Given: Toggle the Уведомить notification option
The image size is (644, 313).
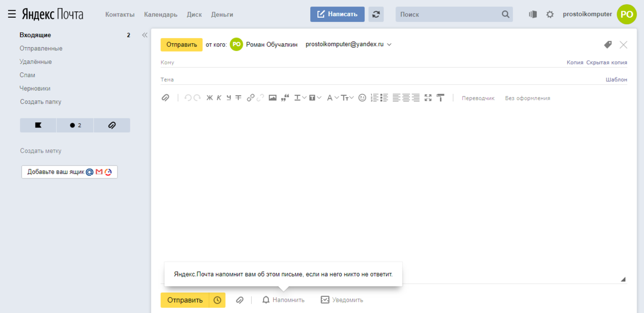Looking at the screenshot, I should point(342,300).
